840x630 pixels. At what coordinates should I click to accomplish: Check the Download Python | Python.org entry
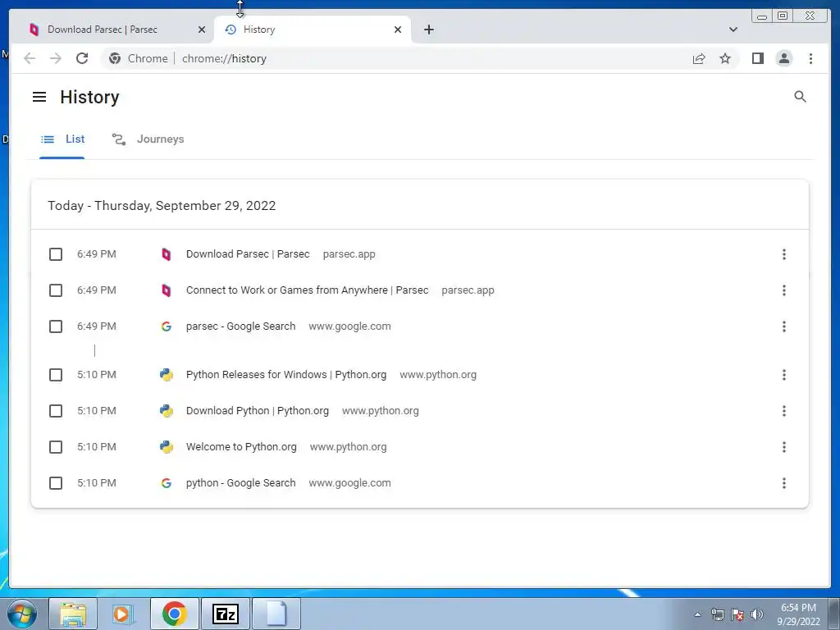[56, 411]
